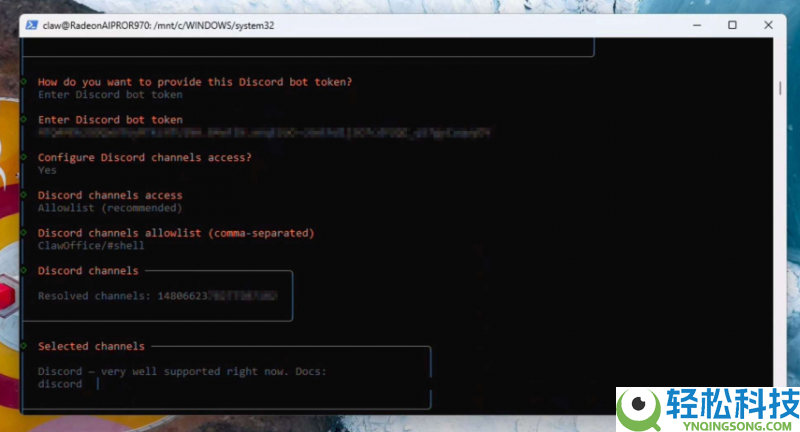The height and width of the screenshot is (432, 800).
Task: Click the green step marker beside "How do you want"
Action: click(23, 81)
